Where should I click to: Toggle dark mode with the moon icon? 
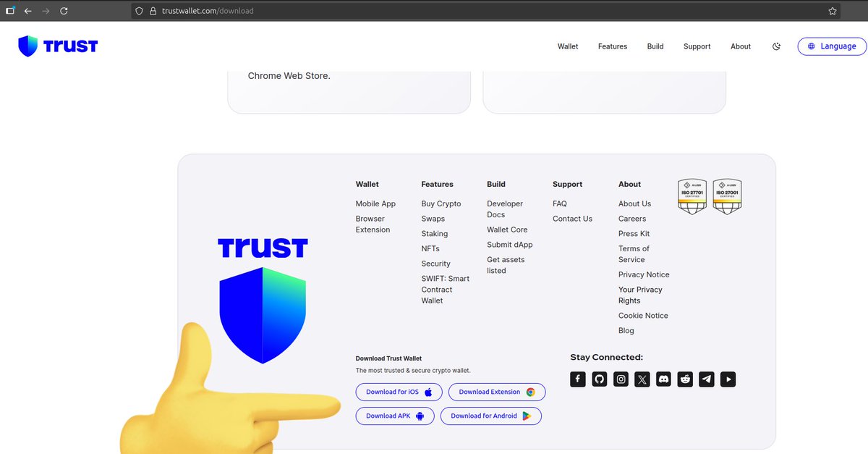[x=776, y=46]
